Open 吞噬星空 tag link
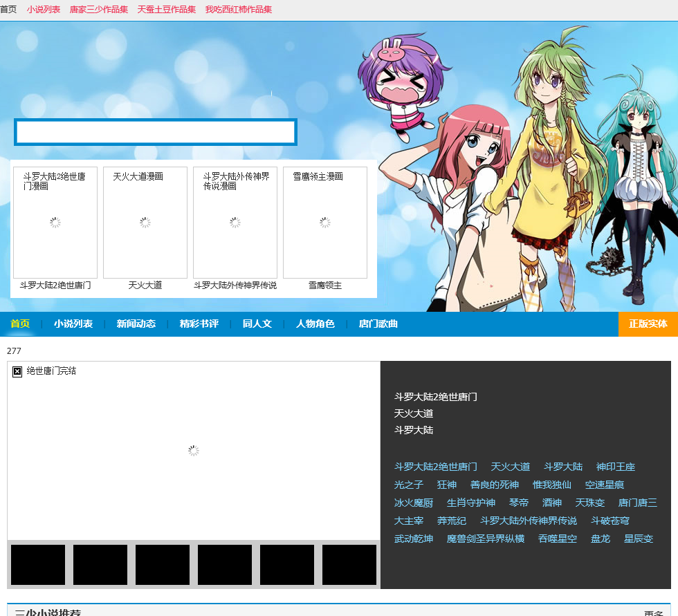The image size is (678, 616). [558, 539]
